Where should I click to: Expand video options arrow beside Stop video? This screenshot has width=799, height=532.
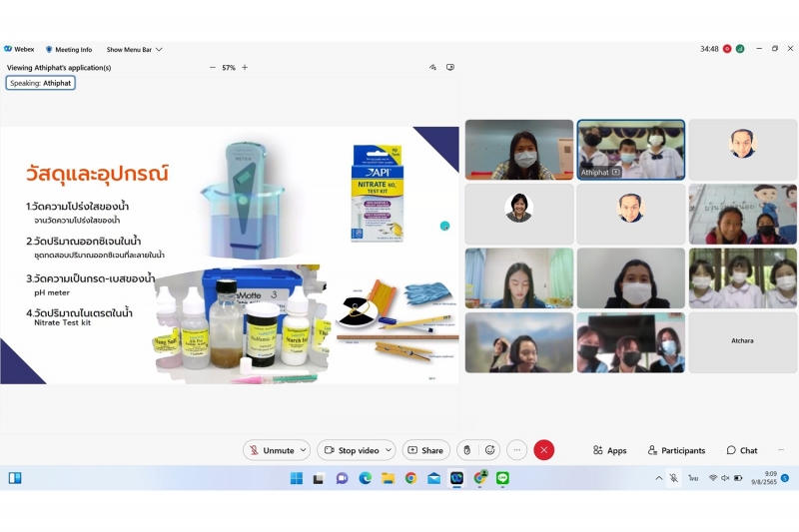(x=389, y=450)
